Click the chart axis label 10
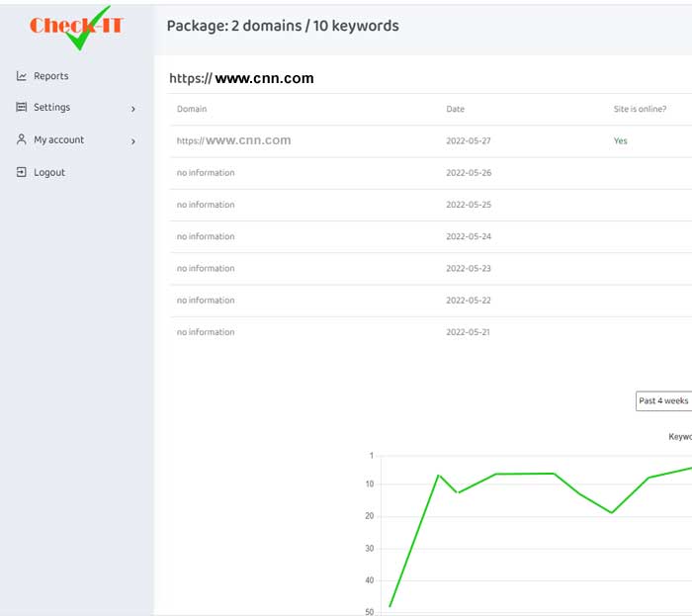 coord(370,484)
